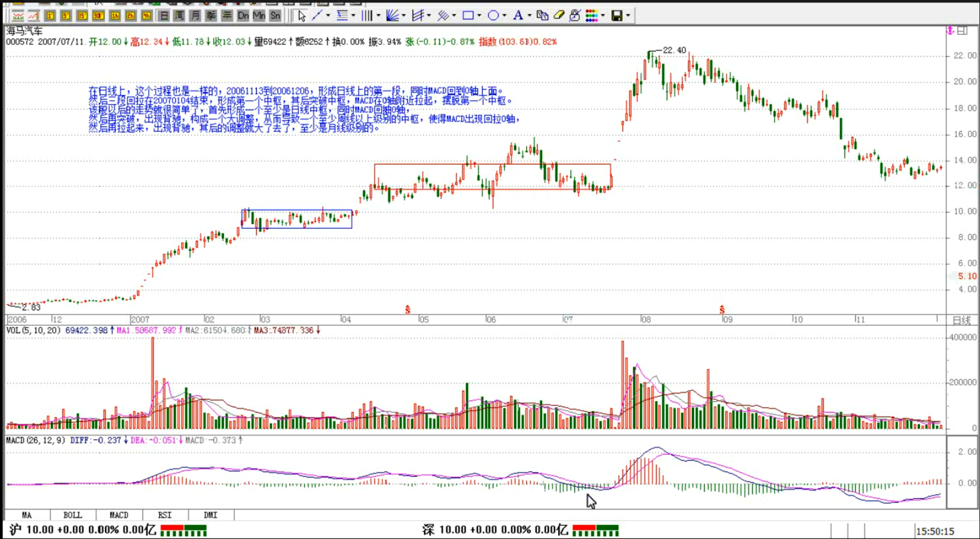Click the save floppy disk icon
The image size is (980, 539).
[x=616, y=16]
